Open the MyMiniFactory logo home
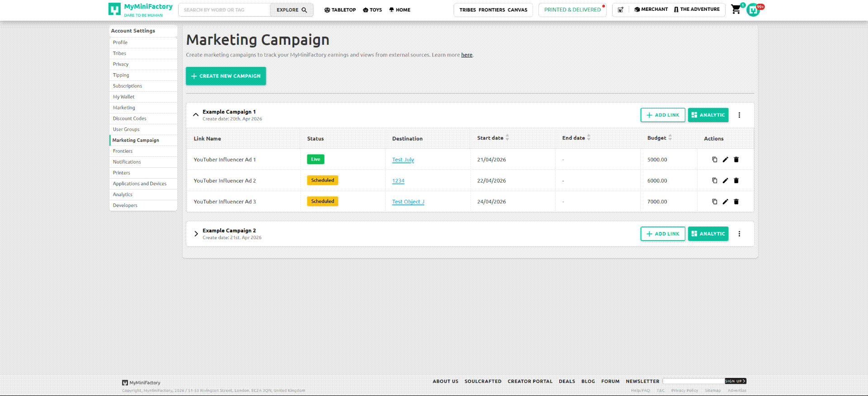 point(141,9)
